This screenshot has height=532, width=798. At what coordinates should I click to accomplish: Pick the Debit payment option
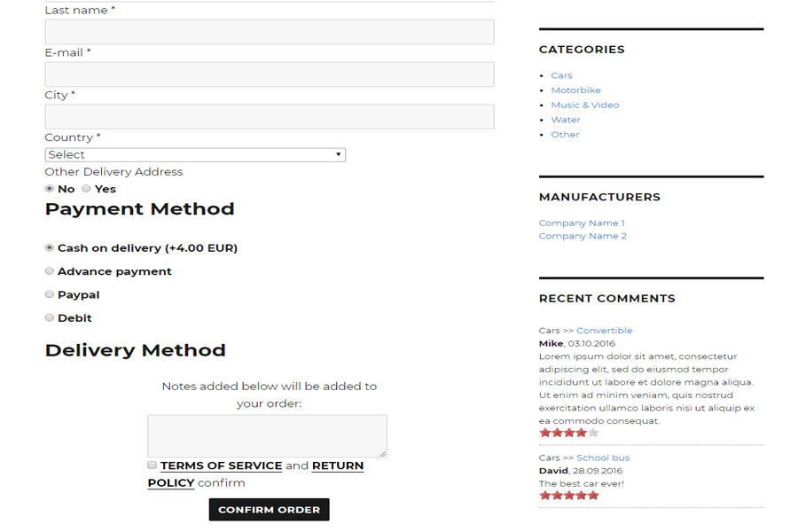click(50, 317)
